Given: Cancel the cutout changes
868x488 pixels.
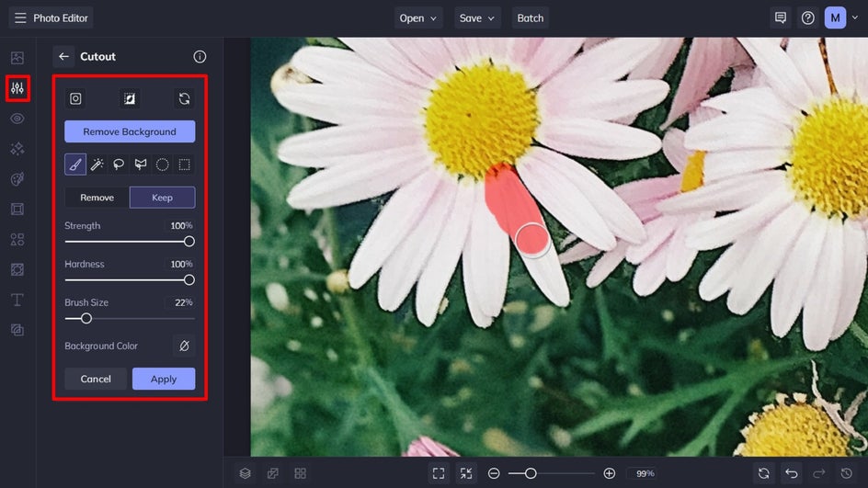Looking at the screenshot, I should (96, 379).
